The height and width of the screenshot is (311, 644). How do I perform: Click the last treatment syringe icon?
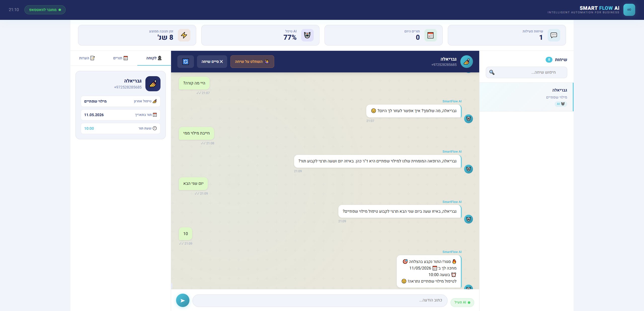(x=155, y=101)
